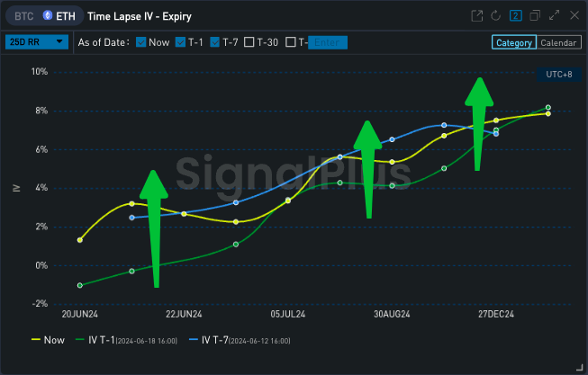Tick the custom T- days checkbox

(291, 42)
